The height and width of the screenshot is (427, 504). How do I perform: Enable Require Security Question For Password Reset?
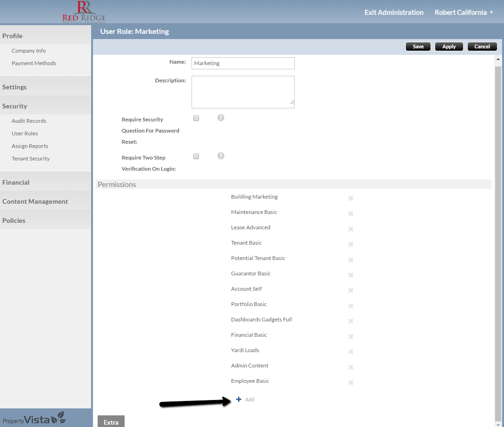(196, 119)
